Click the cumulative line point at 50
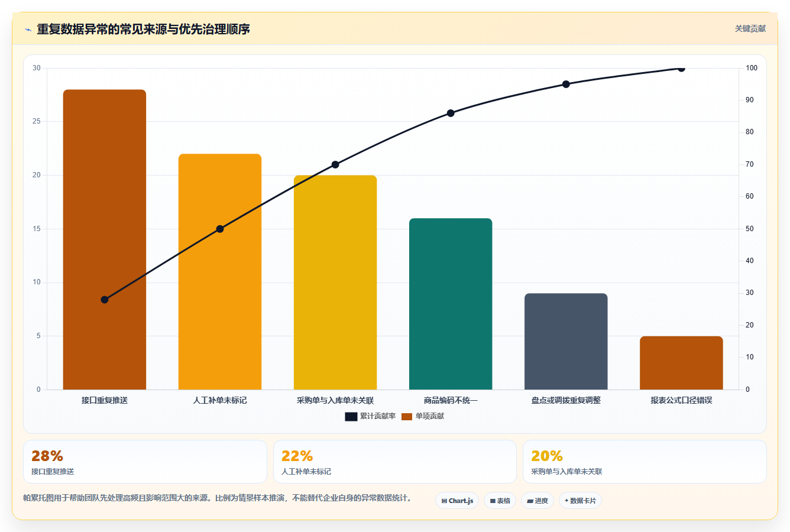Viewport: 790px width, 532px height. [x=220, y=229]
